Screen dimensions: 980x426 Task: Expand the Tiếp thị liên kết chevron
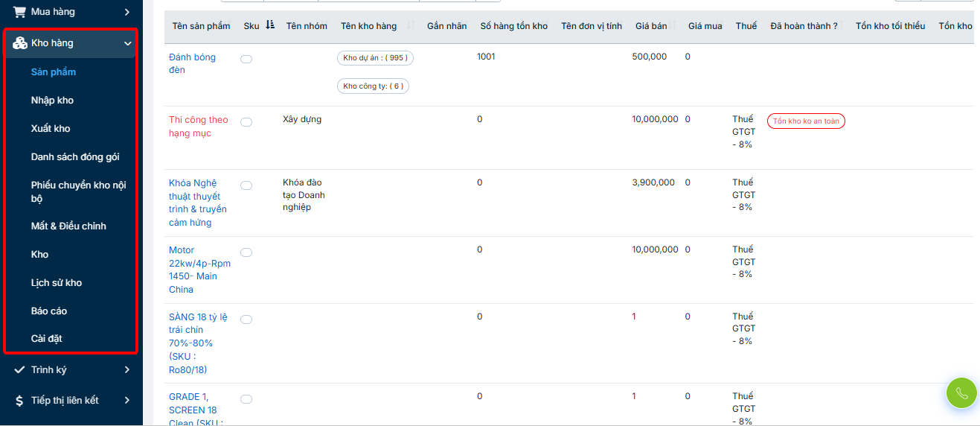(127, 401)
